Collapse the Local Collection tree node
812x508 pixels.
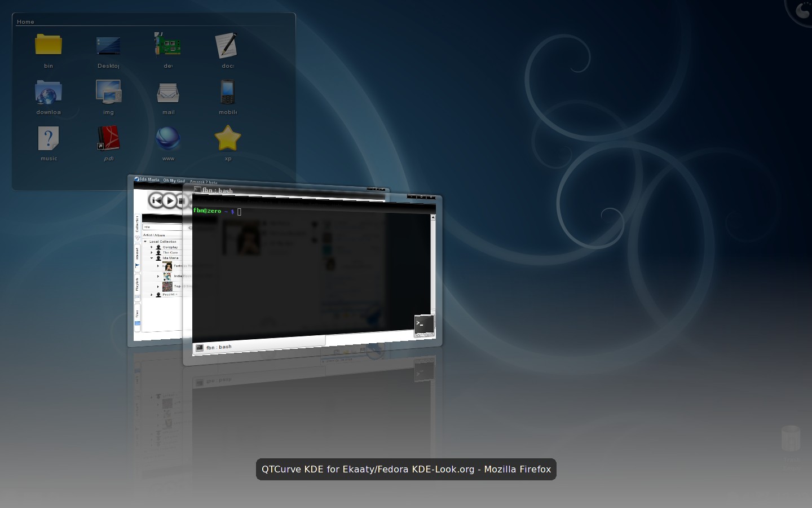(x=145, y=242)
